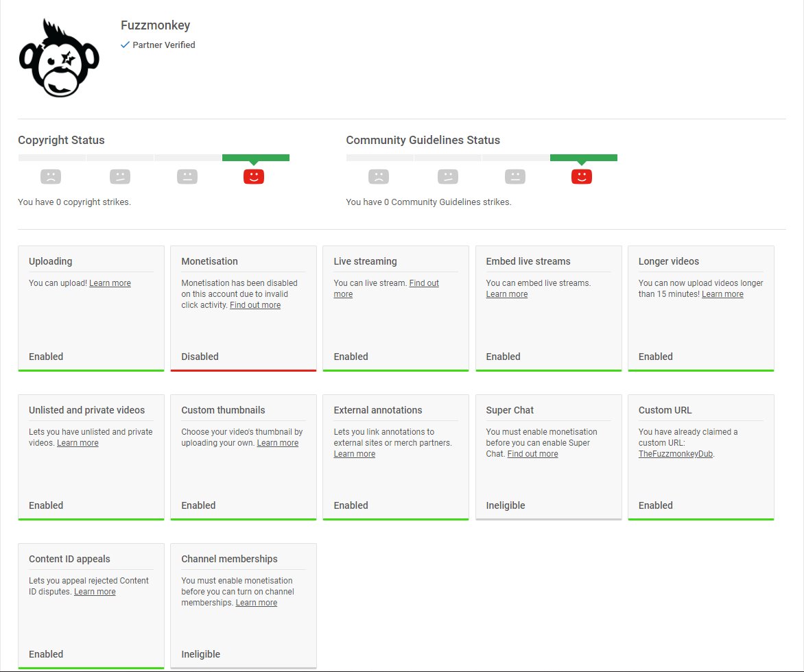Click the red smiley under Community Guidelines Status
Viewport: 804px width, 672px height.
pos(582,176)
